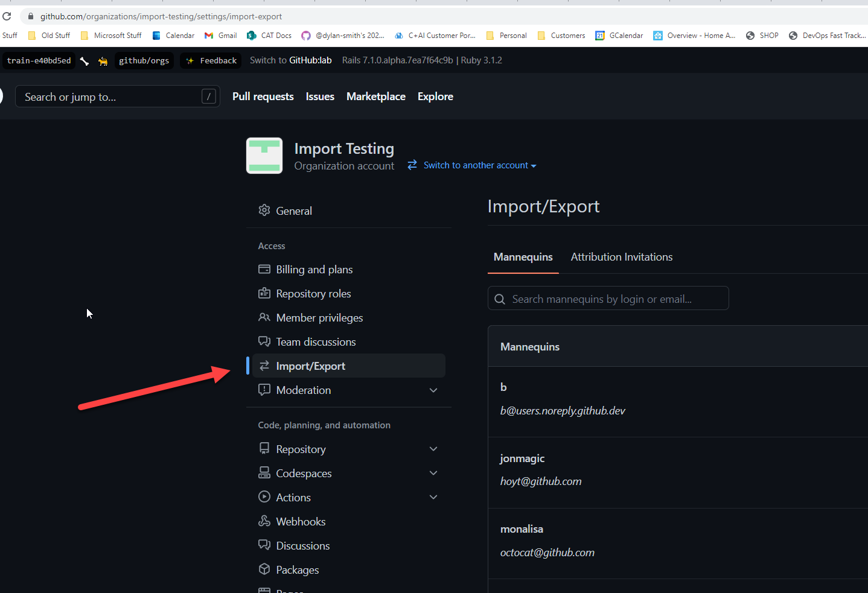Click the speech bubbles icon for Team discussions
This screenshot has width=868, height=593.
pyautogui.click(x=264, y=341)
